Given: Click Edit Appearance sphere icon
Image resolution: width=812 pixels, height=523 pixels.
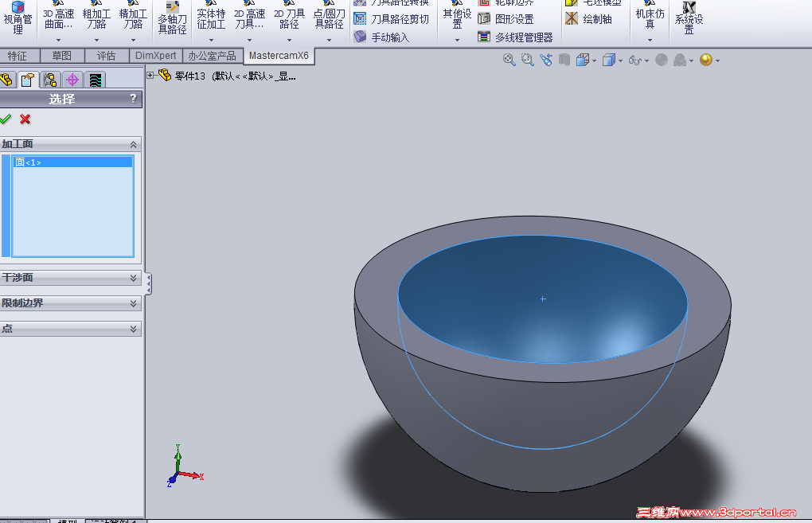Looking at the screenshot, I should [662, 60].
